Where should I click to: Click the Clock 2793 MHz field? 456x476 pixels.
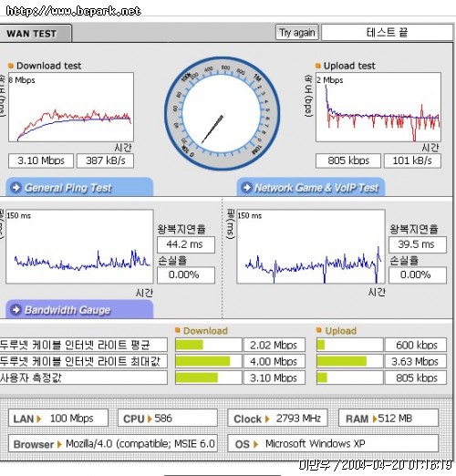[277, 419]
